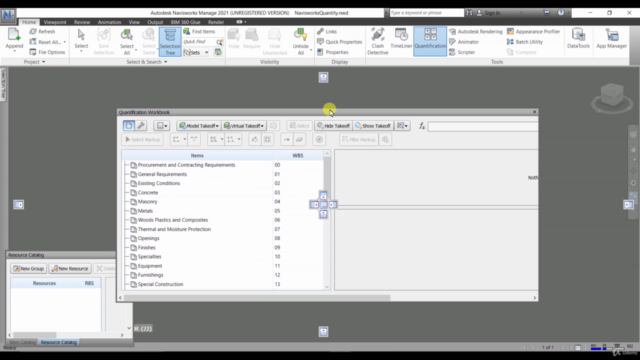Toggle the Quantification window button

(x=430, y=41)
